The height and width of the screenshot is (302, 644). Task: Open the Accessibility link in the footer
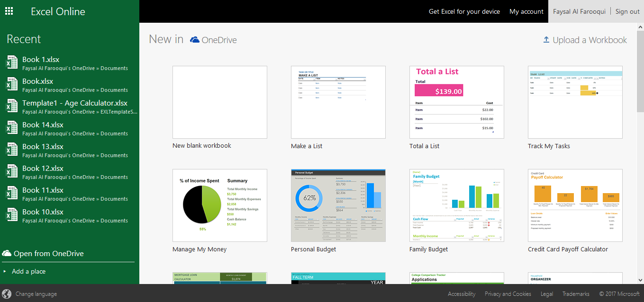pyautogui.click(x=462, y=293)
